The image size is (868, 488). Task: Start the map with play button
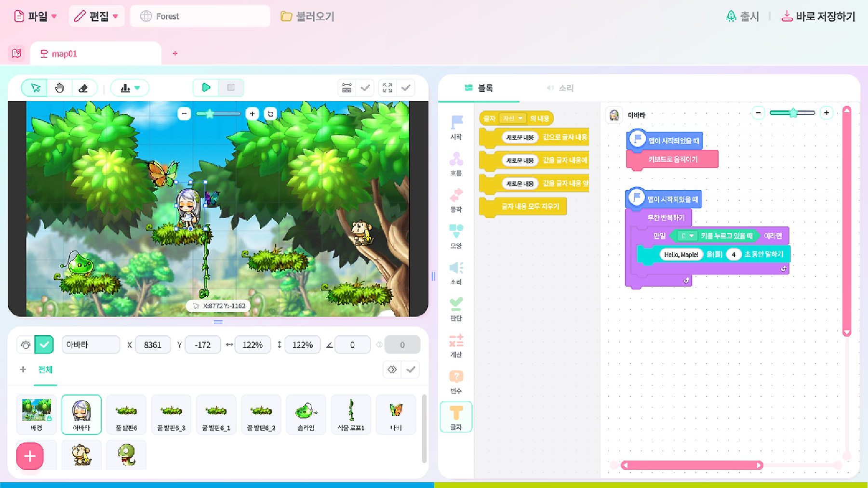[x=206, y=87]
